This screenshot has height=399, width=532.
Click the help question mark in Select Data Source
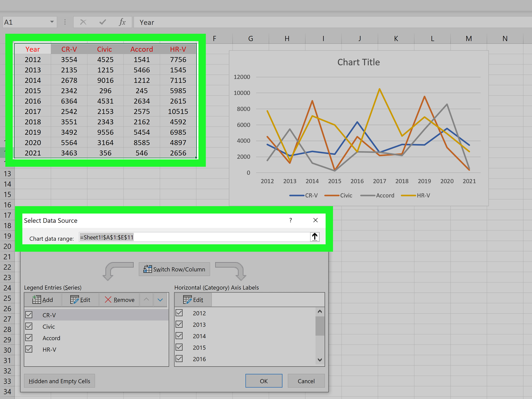291,220
